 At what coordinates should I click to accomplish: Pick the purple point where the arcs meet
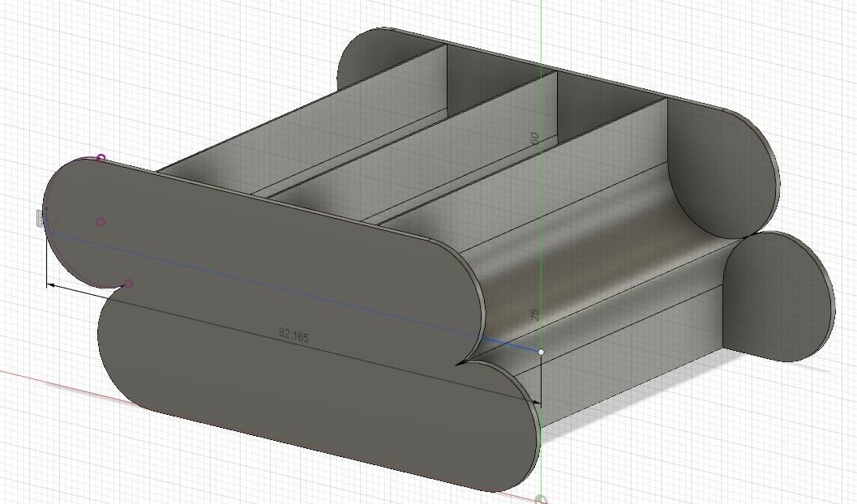click(128, 284)
